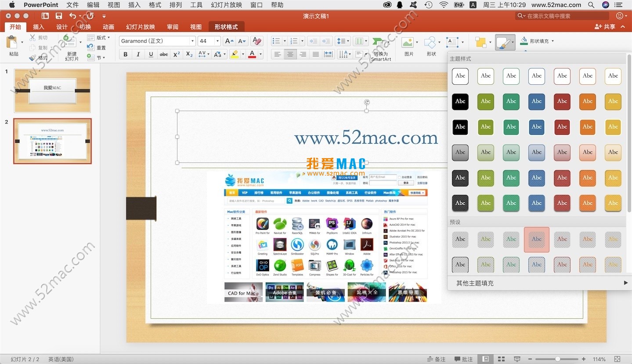Open the bullet list style dropdown arrow

click(285, 41)
